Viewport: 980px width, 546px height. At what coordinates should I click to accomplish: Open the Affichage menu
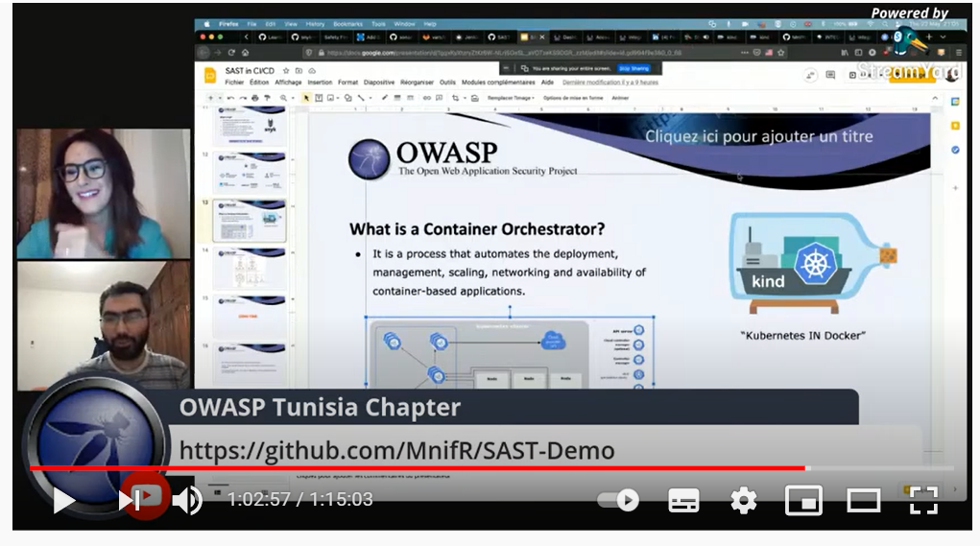tap(288, 83)
